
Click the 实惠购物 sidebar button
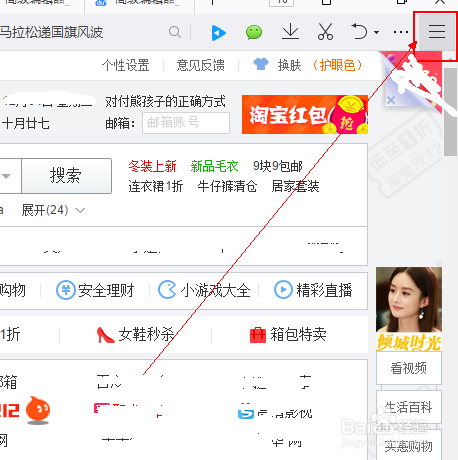coord(409,445)
